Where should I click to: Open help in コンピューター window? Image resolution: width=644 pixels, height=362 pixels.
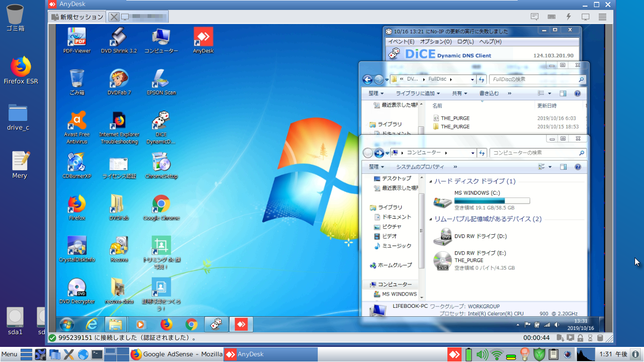[x=578, y=167]
